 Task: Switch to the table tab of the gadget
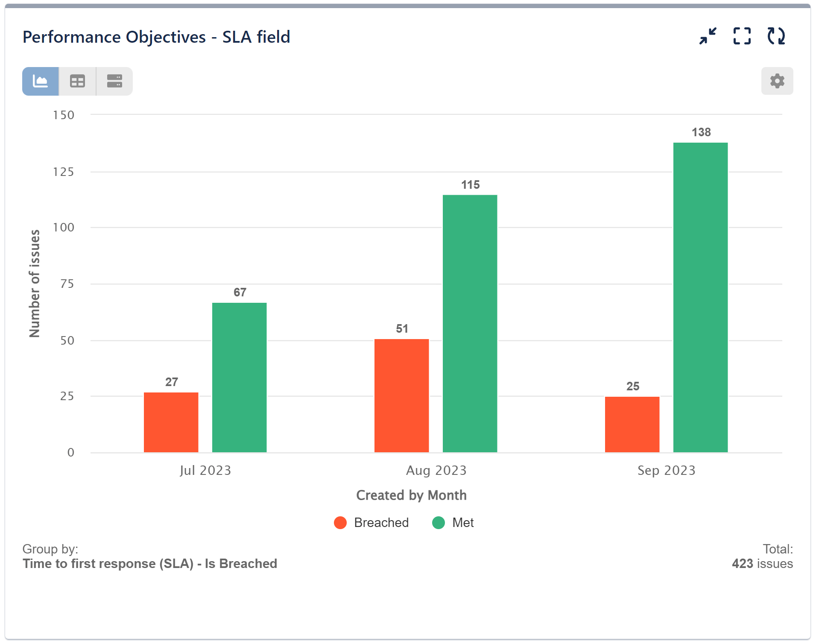tap(77, 81)
